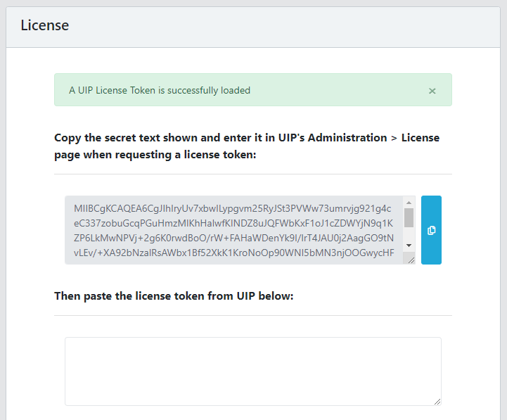Click the scroll down arrow in secret text box

pyautogui.click(x=409, y=246)
